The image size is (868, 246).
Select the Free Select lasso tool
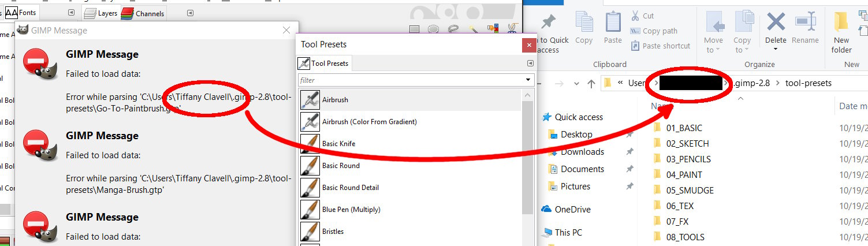point(453,29)
